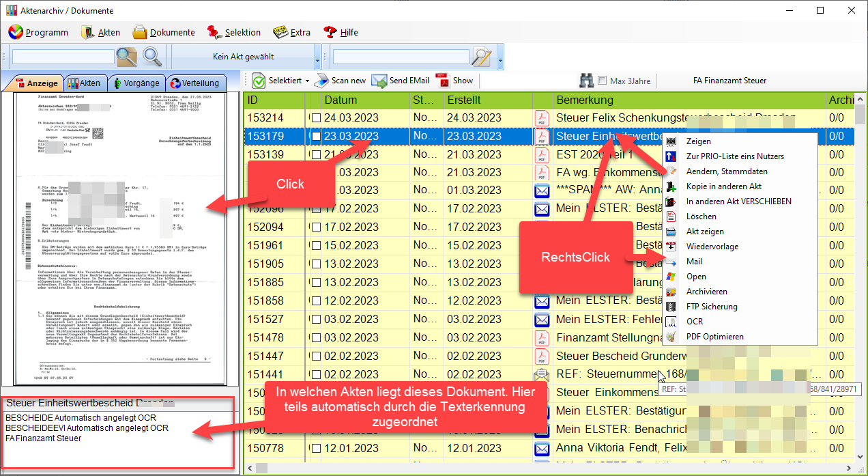Open the Extra menu

click(292, 32)
